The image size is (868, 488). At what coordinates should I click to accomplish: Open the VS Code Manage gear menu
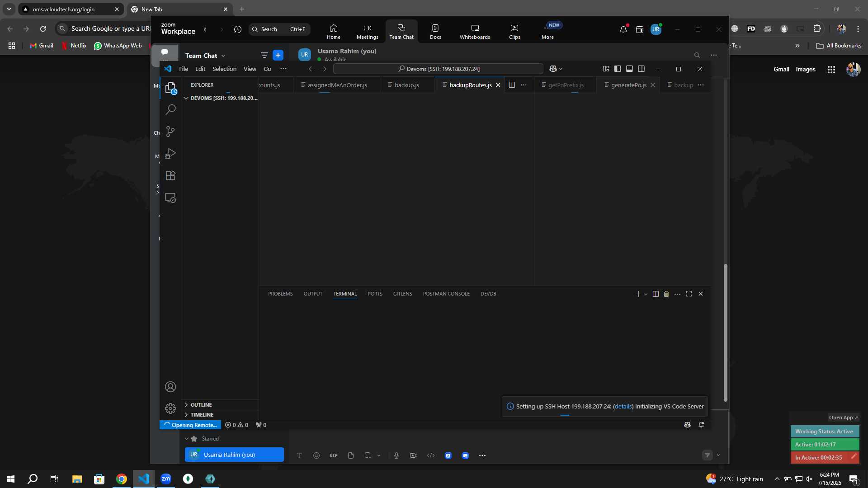click(x=170, y=408)
